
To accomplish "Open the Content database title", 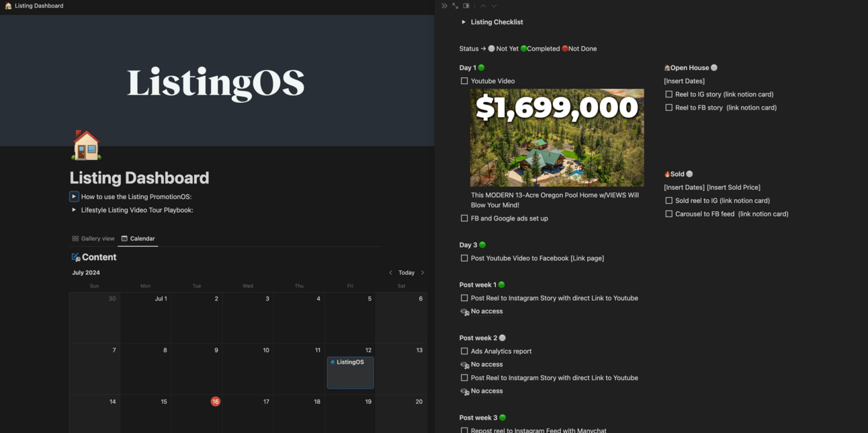I will [x=99, y=258].
